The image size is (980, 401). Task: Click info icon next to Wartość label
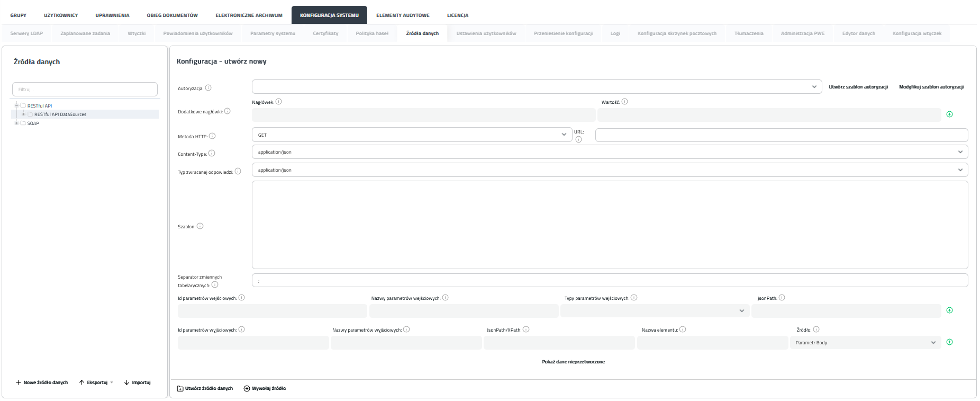point(624,102)
